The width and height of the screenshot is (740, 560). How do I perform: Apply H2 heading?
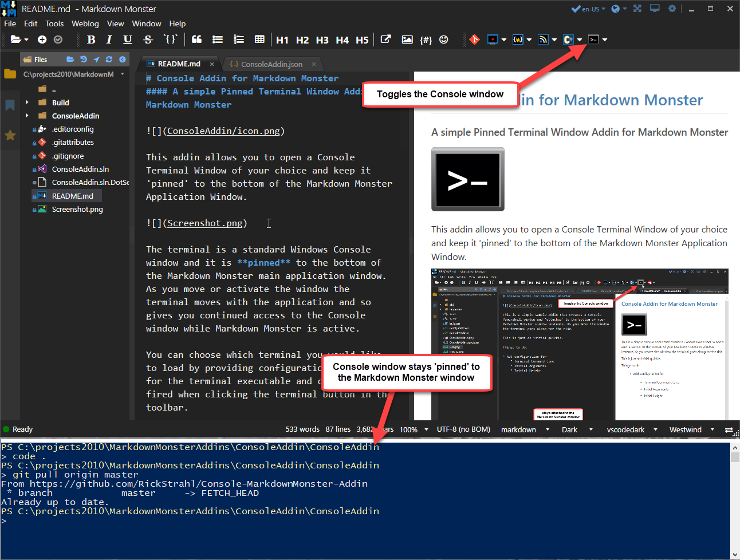click(302, 40)
